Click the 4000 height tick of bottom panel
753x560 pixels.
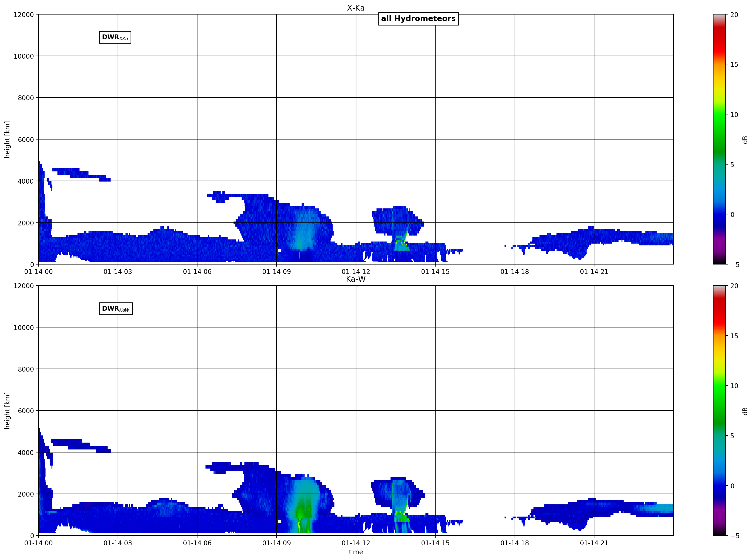pos(26,452)
